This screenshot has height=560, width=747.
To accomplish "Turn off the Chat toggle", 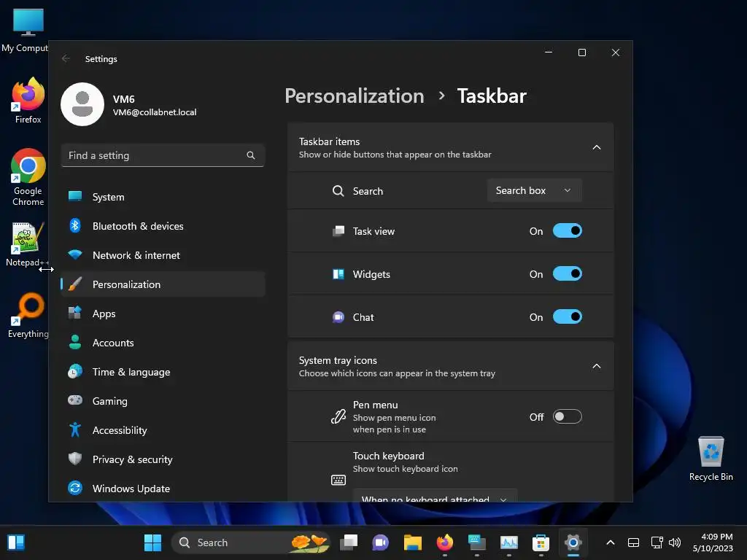I will tap(568, 316).
